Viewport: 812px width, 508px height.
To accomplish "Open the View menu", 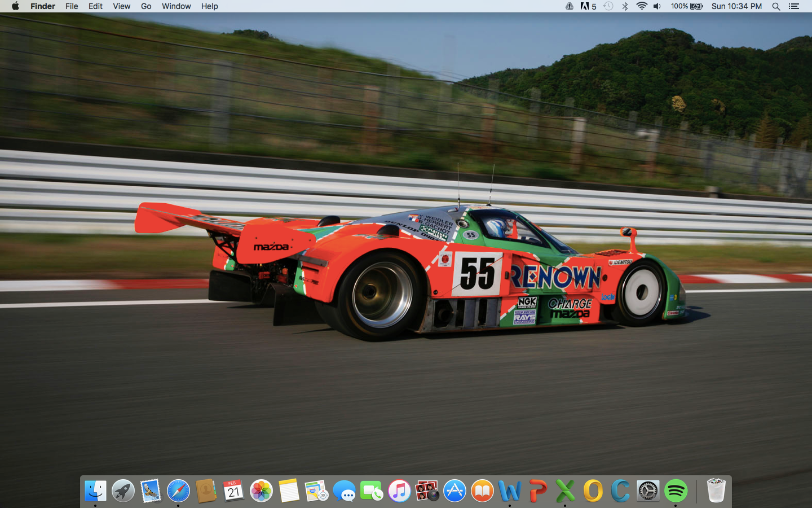I will [121, 6].
